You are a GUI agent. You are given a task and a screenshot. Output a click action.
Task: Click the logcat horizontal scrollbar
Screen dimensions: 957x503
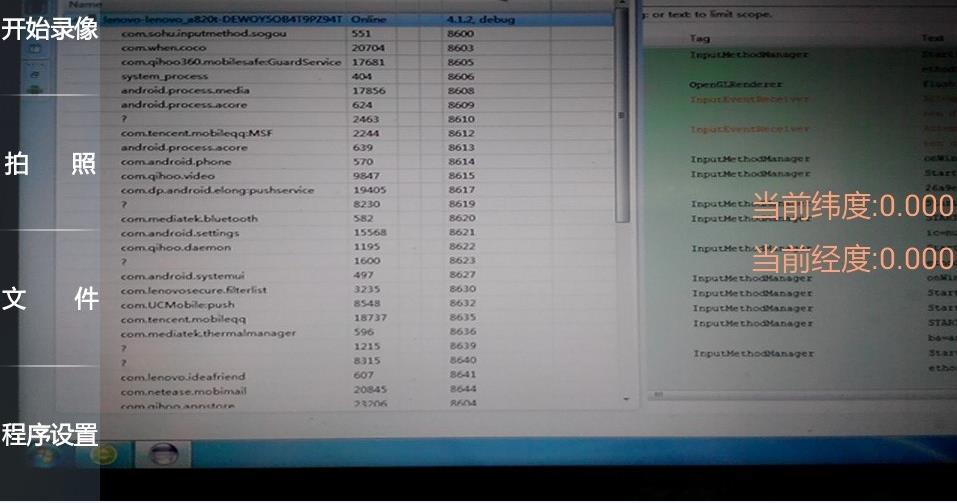point(802,396)
